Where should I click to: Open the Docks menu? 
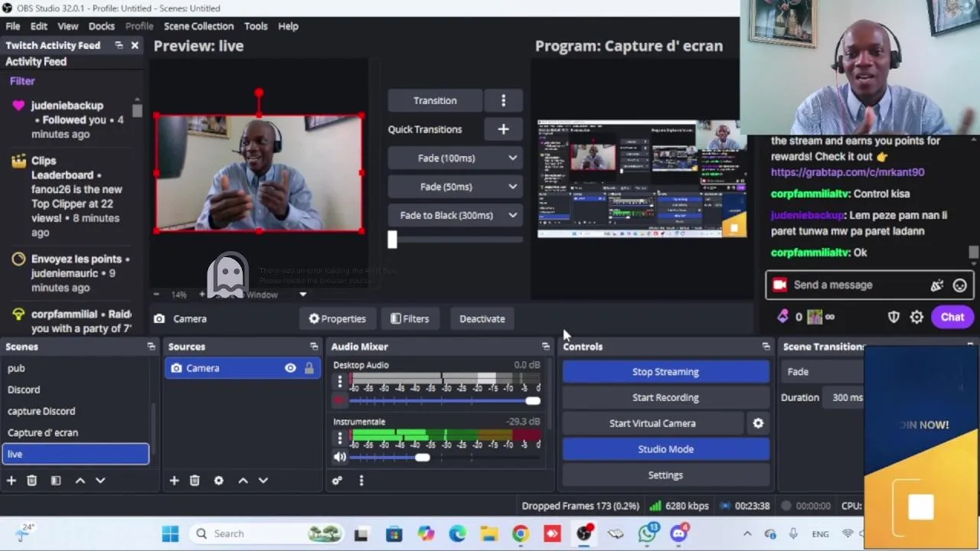(x=101, y=26)
